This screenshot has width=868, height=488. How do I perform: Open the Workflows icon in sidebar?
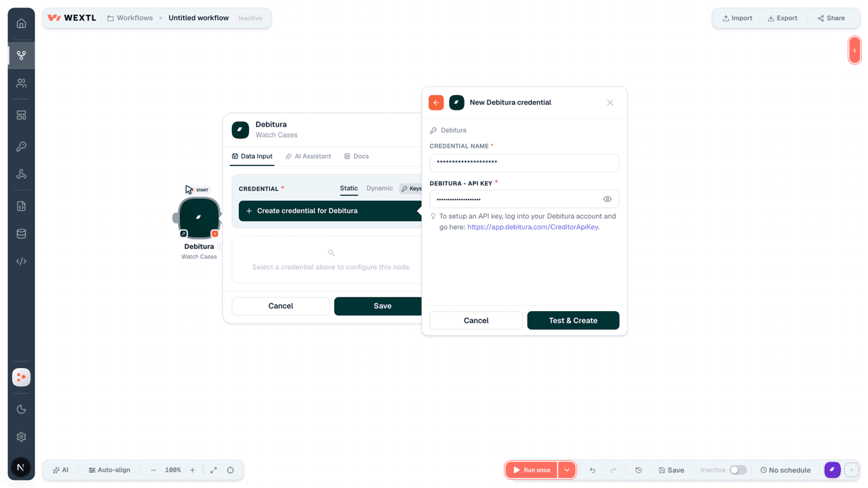point(21,55)
